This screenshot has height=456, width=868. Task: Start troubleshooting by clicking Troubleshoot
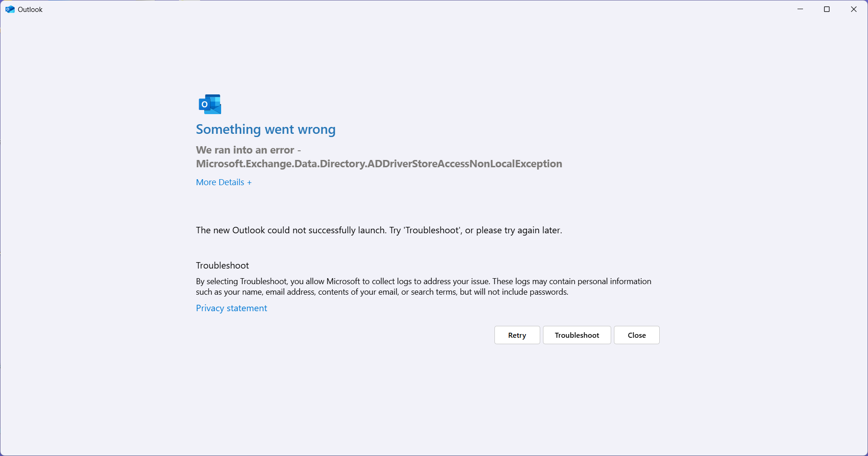(576, 335)
